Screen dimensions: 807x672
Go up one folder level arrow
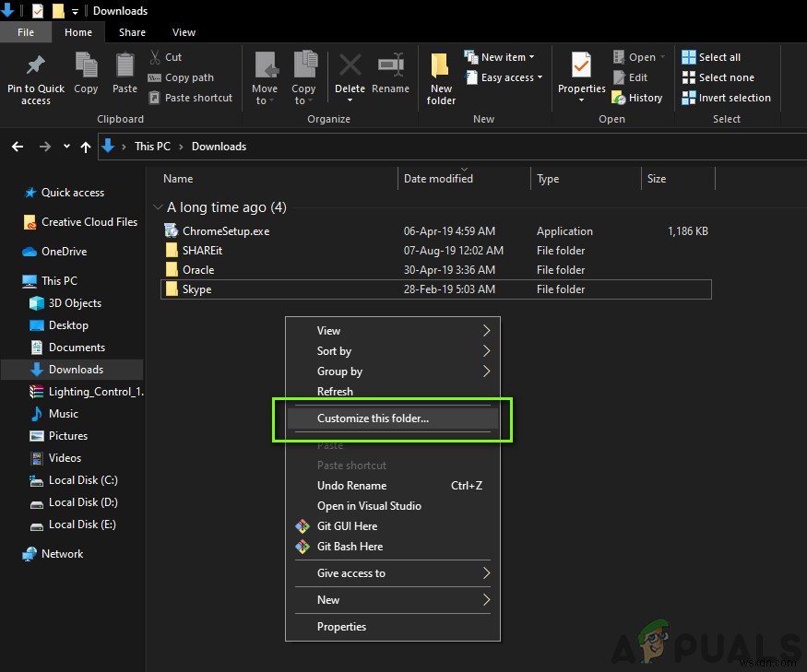(x=86, y=147)
